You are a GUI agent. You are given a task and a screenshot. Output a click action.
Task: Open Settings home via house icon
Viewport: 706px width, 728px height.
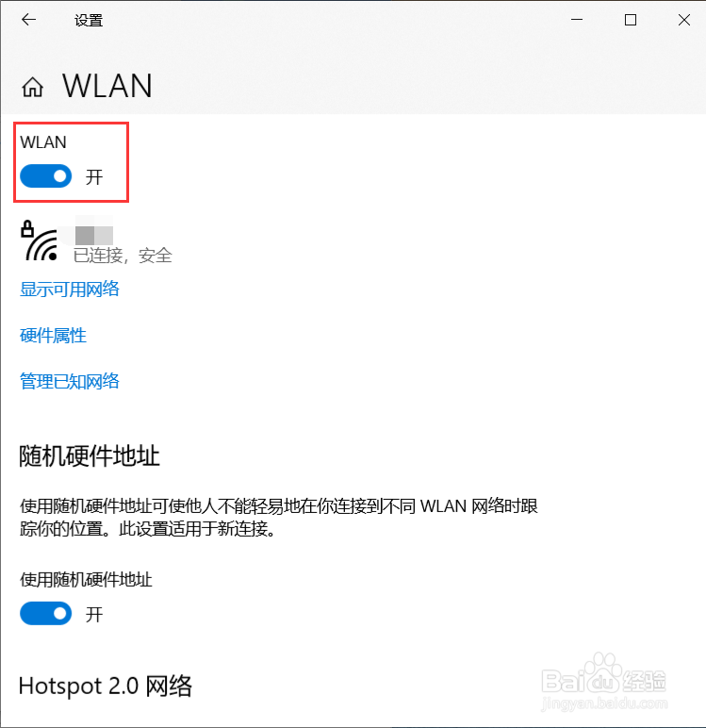32,87
